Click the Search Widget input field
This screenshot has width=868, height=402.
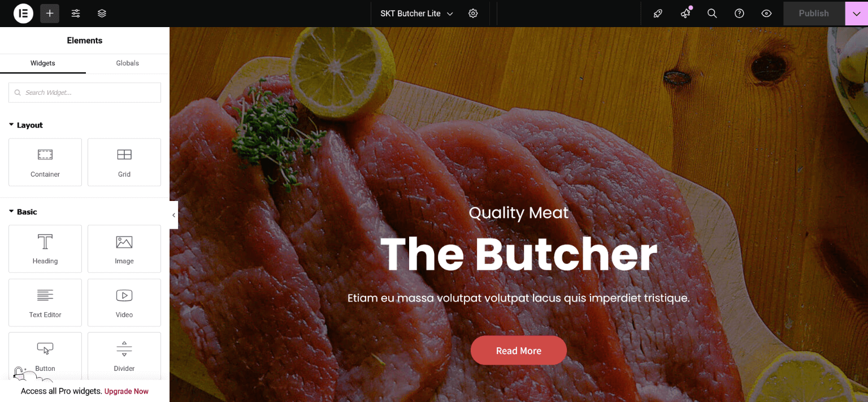85,93
